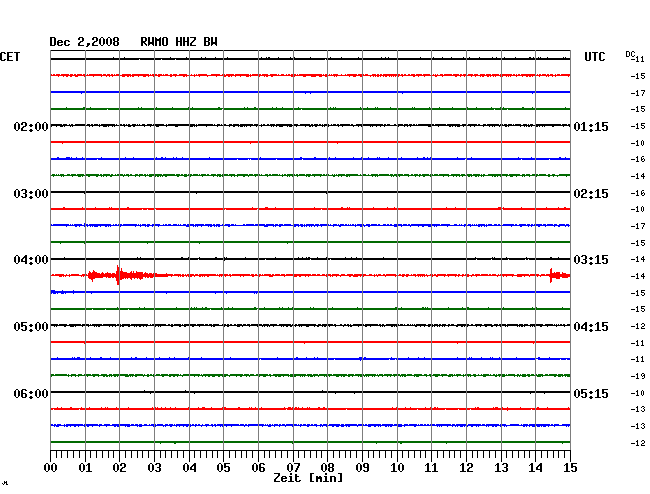650x494 pixels.
Task: Select the 02 minute axis label
Action: click(x=119, y=467)
